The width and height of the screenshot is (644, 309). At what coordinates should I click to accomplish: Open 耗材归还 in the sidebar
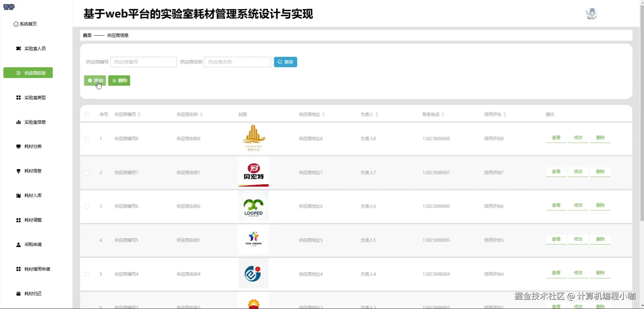(33, 294)
